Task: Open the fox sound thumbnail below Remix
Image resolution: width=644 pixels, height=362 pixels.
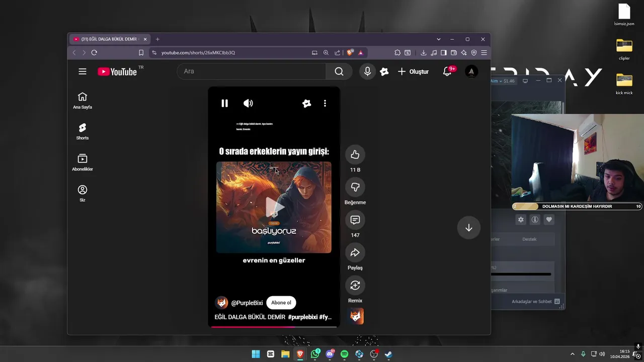Action: tap(356, 316)
